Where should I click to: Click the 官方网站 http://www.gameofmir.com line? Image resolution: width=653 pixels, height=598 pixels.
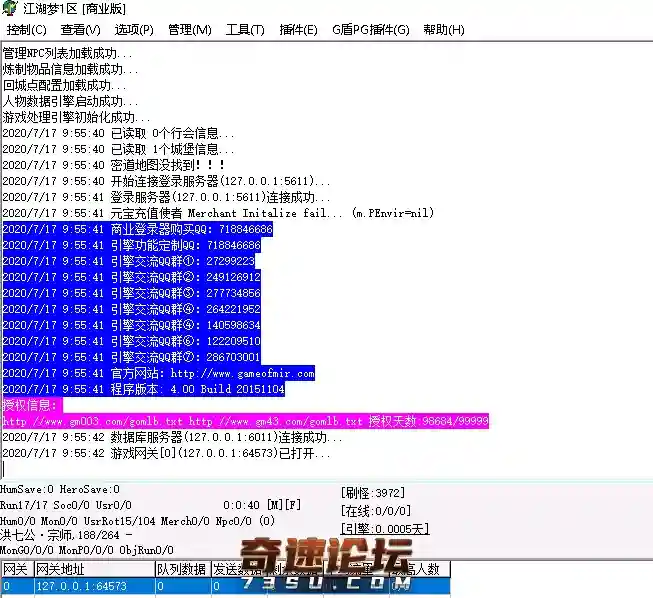click(x=159, y=373)
